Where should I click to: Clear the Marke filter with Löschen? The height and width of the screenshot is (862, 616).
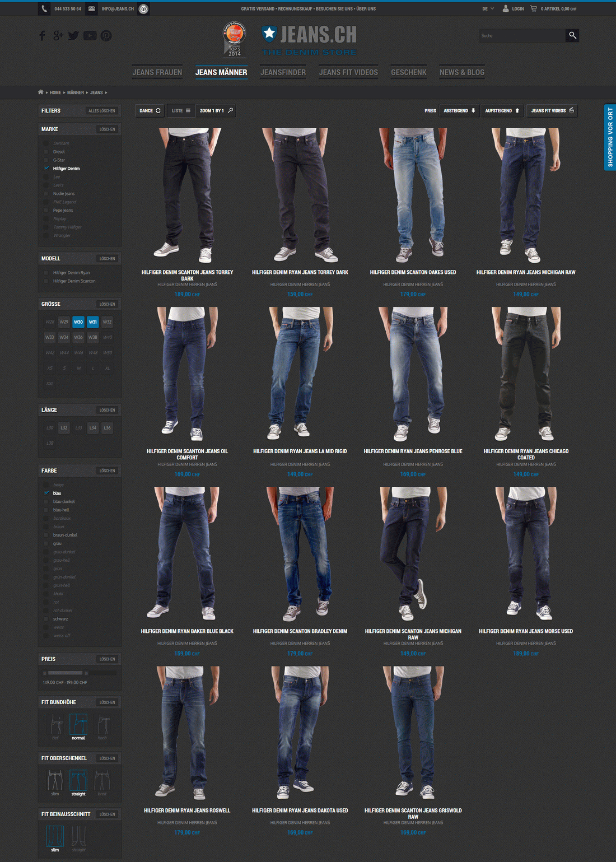(x=108, y=129)
